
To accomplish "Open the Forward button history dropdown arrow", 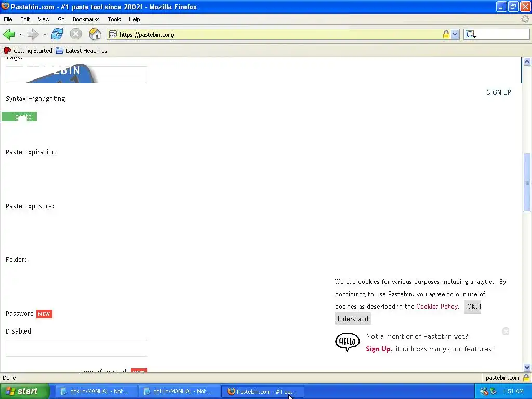I will tap(45, 35).
